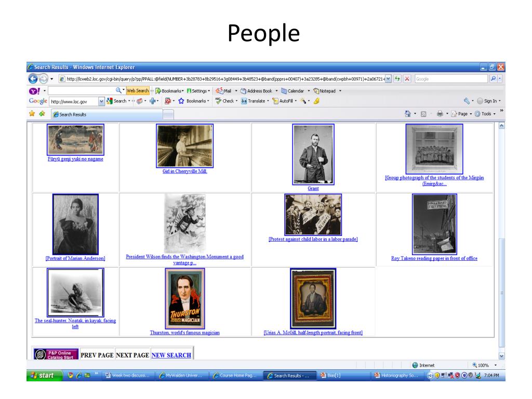Screen dimensions: 532x399
Task: Open the Portrait of Marian Anderson link
Action: coord(75,258)
